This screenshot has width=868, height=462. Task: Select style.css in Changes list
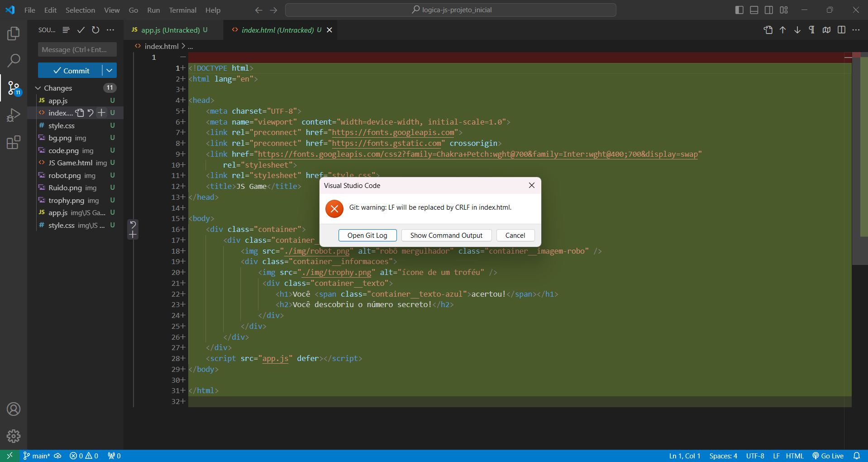(76, 125)
